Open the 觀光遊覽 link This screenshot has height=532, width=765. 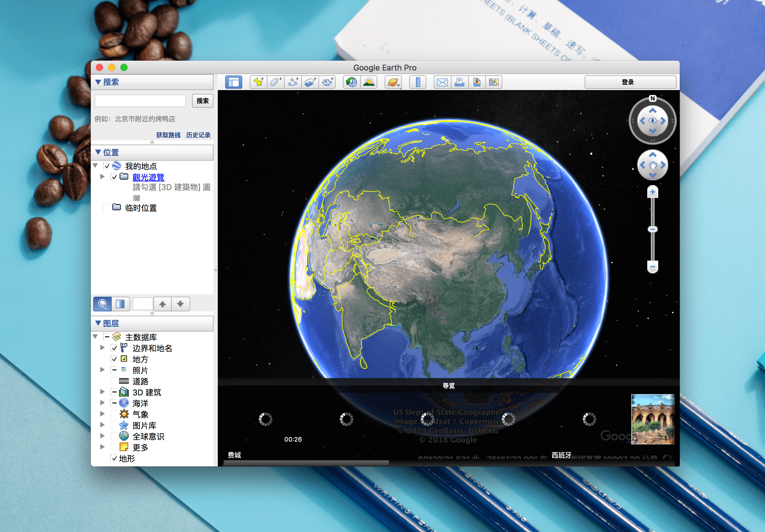148,177
